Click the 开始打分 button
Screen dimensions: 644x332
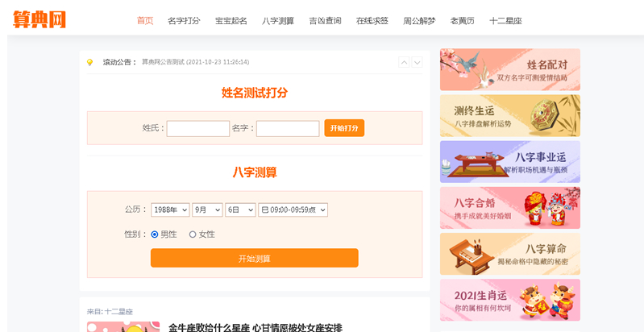(344, 128)
